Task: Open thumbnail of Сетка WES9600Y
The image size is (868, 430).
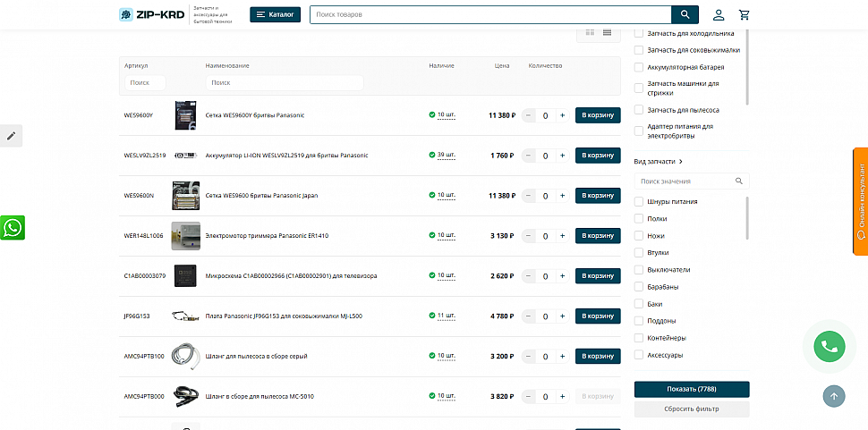Action: 185,115
